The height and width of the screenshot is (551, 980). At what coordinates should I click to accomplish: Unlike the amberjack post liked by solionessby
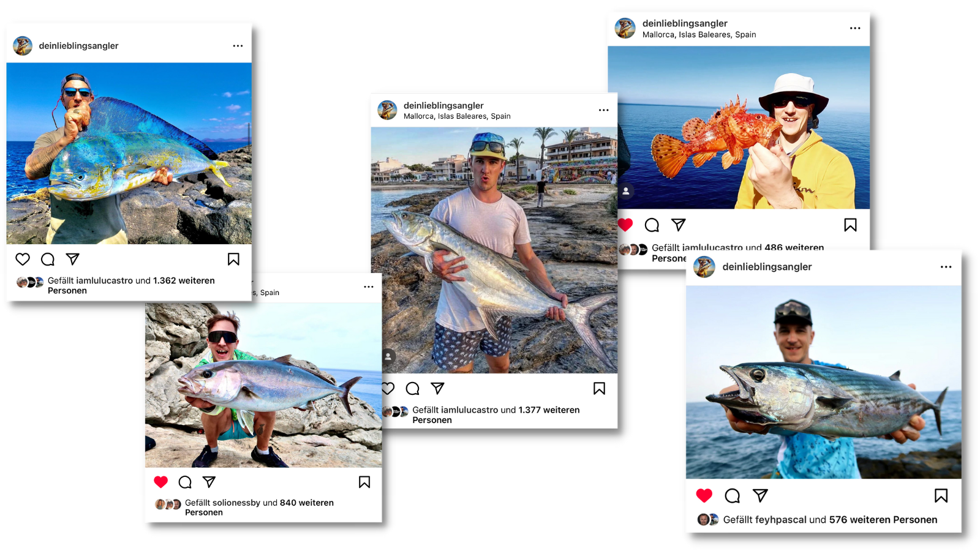pos(161,482)
